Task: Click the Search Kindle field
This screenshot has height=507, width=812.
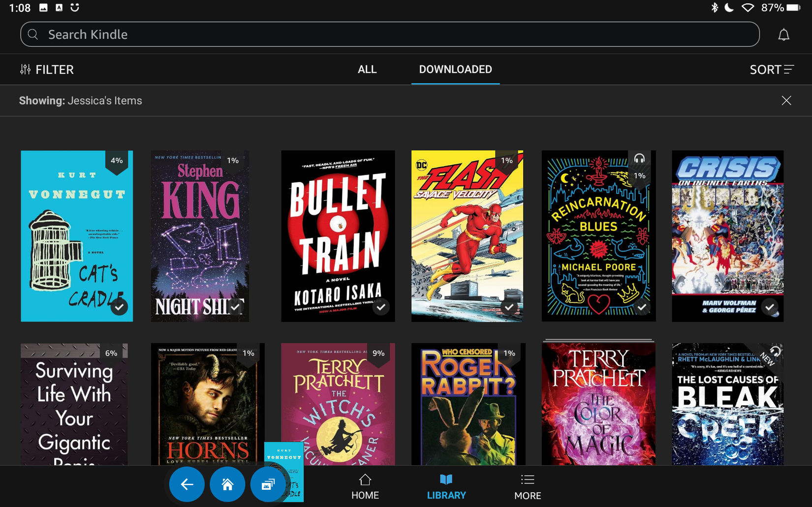Action: coord(390,34)
